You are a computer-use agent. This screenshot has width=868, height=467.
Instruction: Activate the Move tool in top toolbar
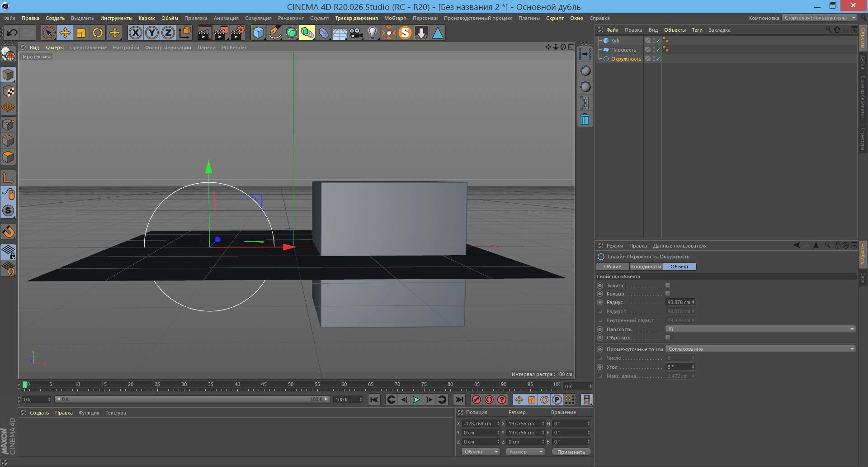point(65,33)
